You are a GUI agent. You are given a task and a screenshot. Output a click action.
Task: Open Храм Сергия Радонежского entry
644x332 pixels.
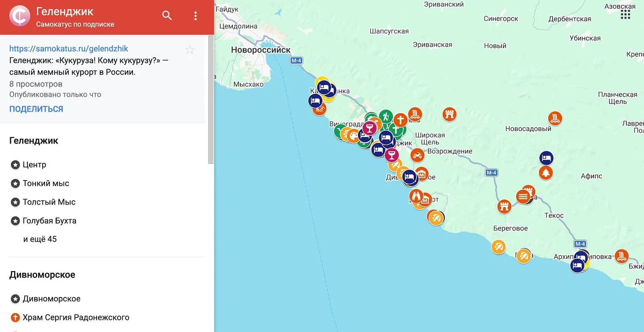(76, 317)
